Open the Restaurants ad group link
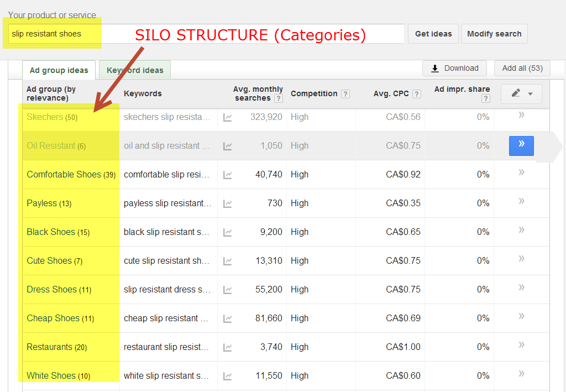Screen dimensions: 566x392 click(49, 347)
